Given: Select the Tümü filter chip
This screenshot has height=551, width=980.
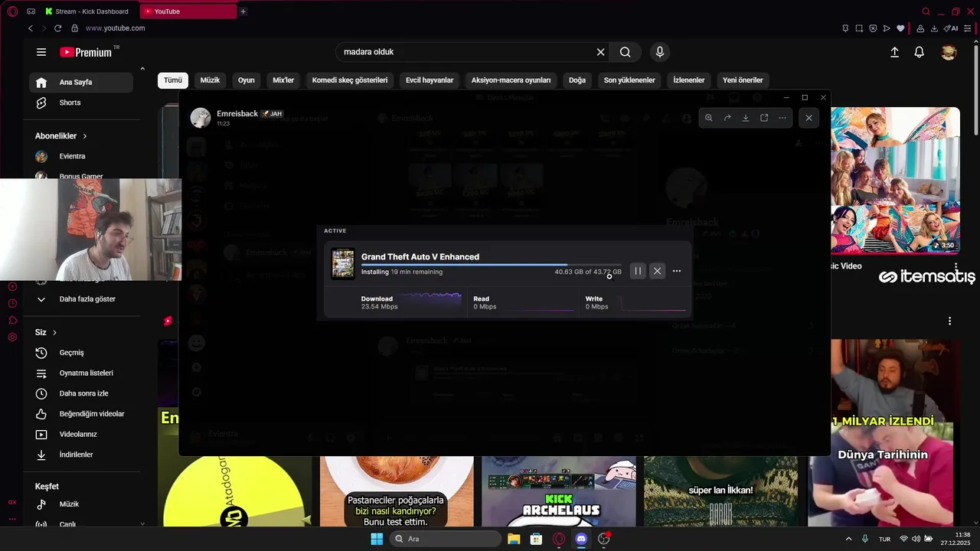Looking at the screenshot, I should click(x=173, y=80).
